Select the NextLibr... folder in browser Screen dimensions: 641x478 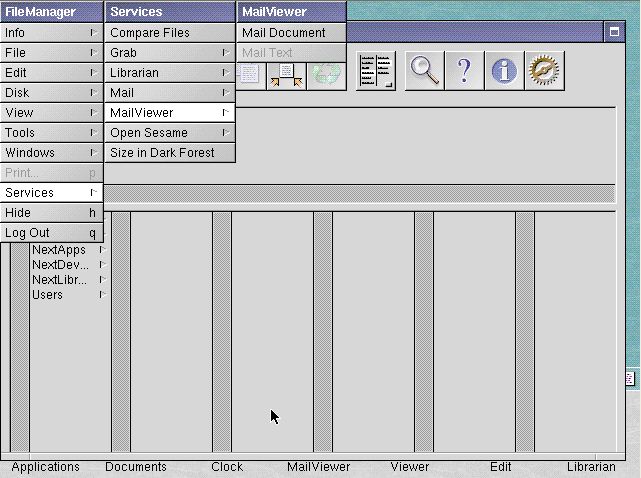coord(59,280)
